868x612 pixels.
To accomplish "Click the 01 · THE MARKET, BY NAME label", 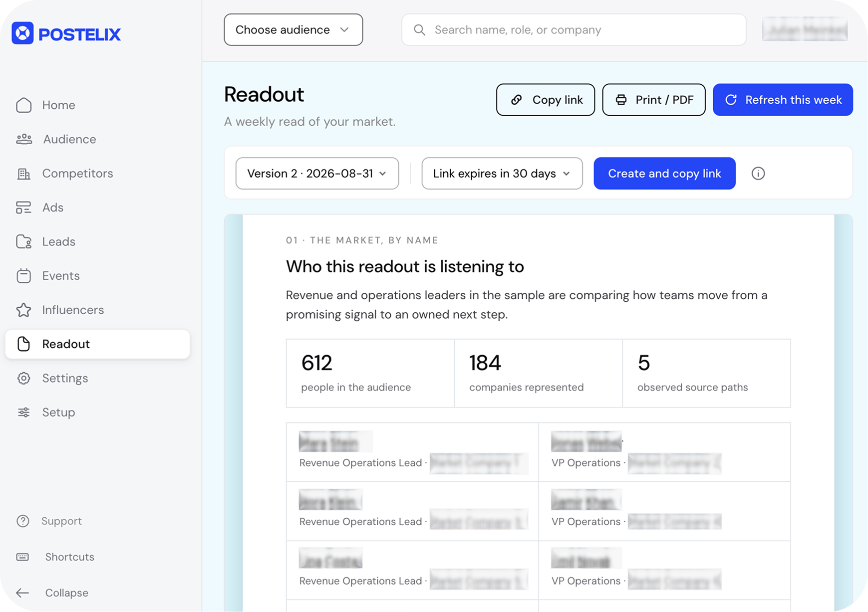I will pos(362,240).
